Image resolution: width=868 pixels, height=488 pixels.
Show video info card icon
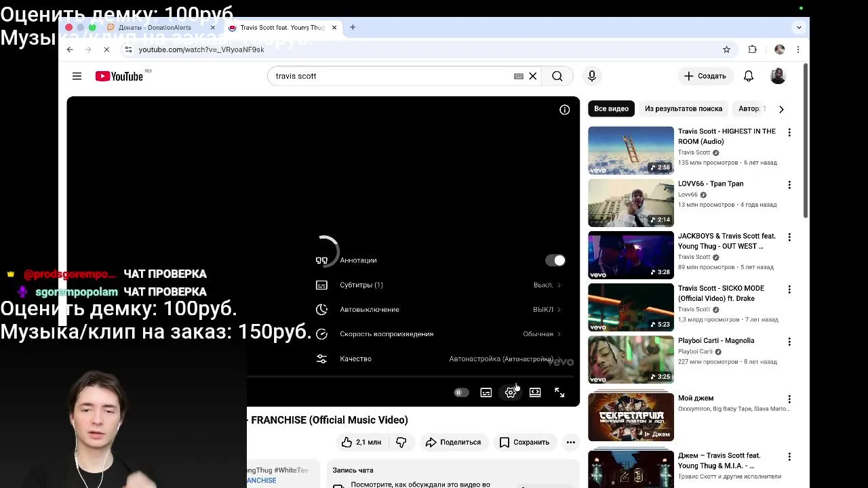(x=564, y=109)
